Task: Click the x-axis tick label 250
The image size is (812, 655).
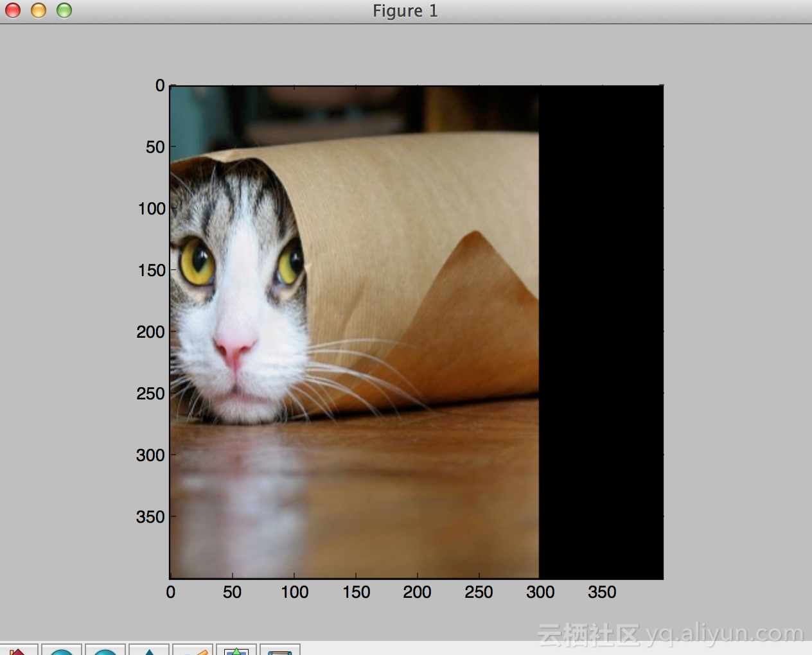Action: tap(479, 592)
